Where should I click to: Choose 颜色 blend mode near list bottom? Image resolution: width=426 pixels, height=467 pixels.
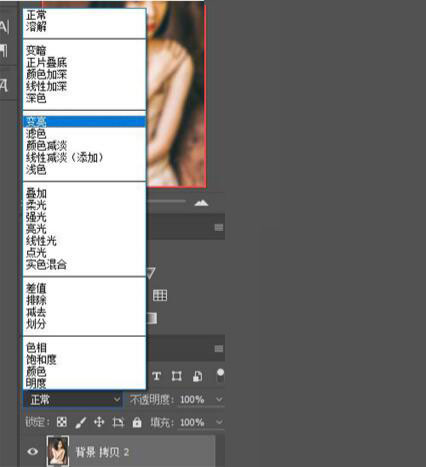[x=84, y=371]
